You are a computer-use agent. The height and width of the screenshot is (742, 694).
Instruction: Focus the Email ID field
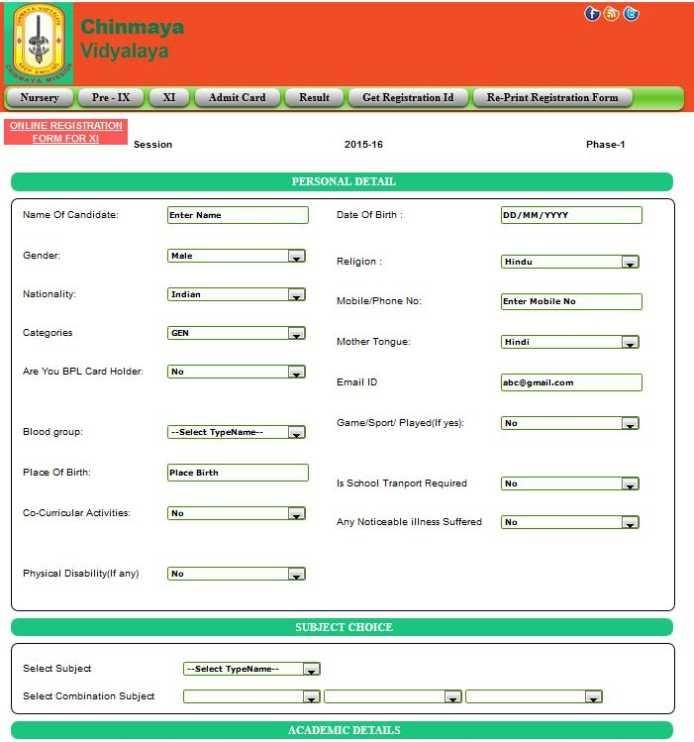click(x=571, y=382)
